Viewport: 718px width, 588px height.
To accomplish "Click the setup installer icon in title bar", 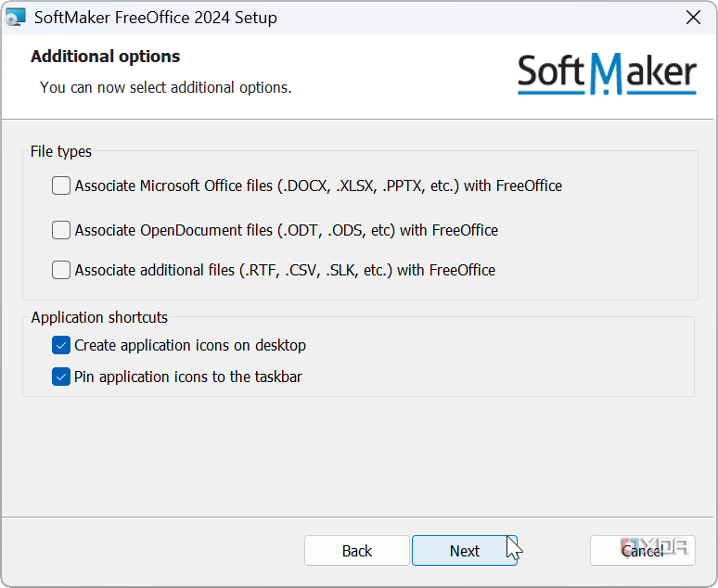I will (15, 17).
